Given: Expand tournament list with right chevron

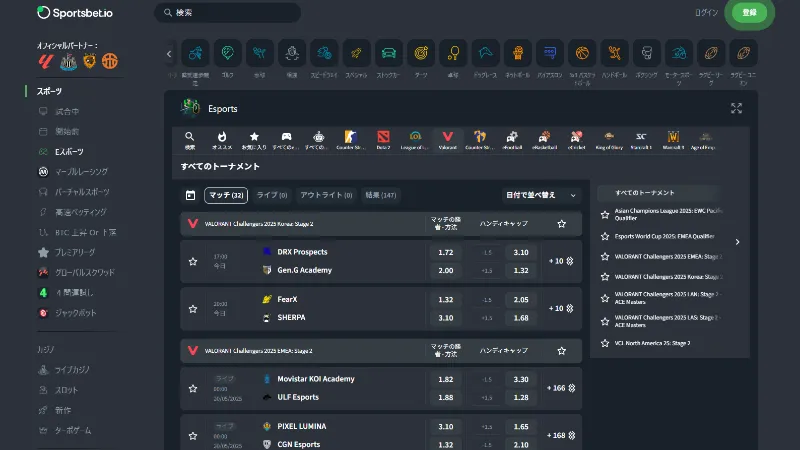Looking at the screenshot, I should (737, 242).
